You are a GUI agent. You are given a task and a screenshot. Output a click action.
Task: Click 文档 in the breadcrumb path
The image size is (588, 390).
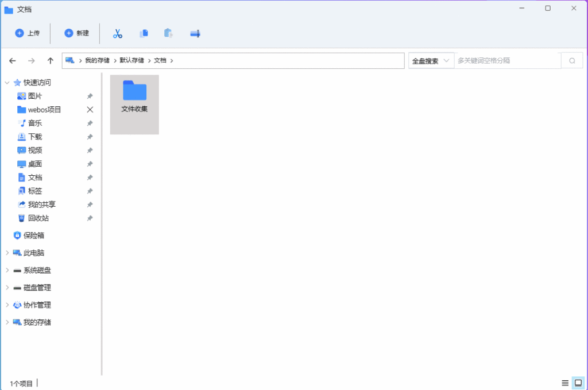[160, 60]
